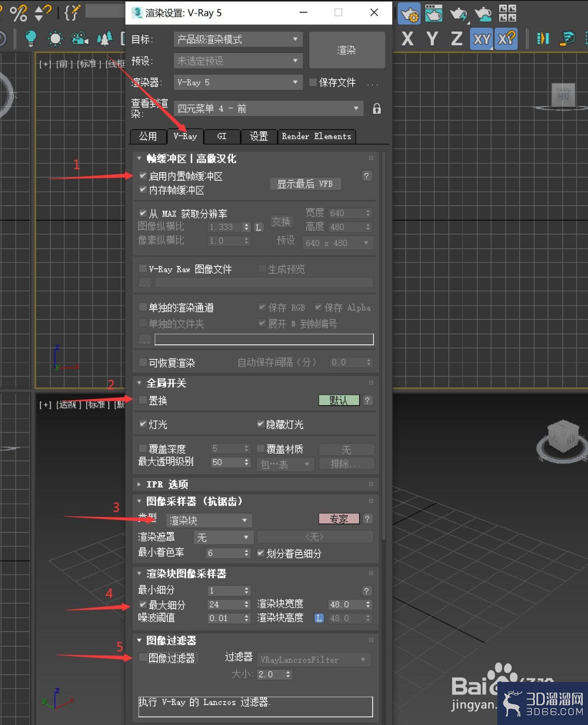Viewport: 588px width, 725px height.
Task: Toggle 灯光 checkbox
Action: (x=143, y=424)
